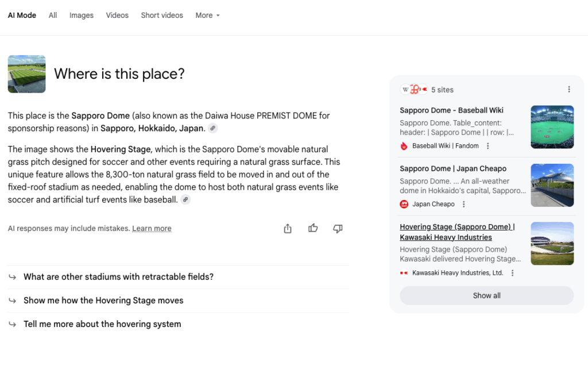This screenshot has width=588, height=369.
Task: Click the thumbs up icon
Action: (x=313, y=229)
